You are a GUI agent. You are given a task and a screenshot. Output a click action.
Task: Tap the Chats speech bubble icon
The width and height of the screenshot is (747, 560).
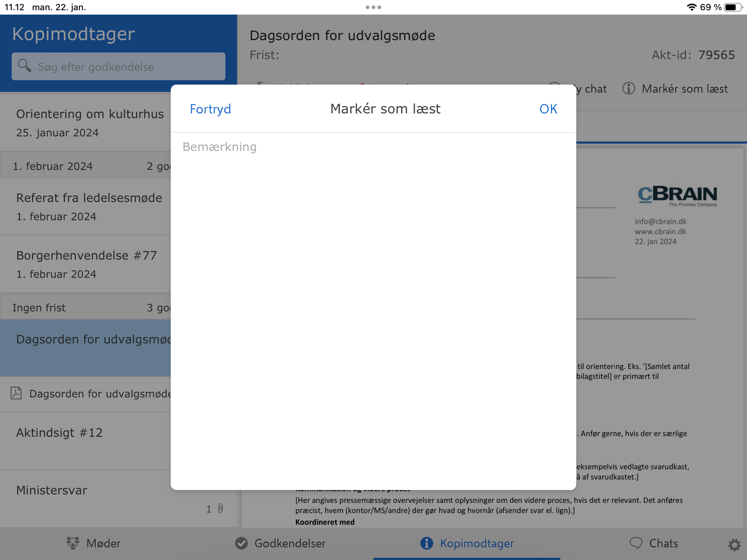pos(636,543)
